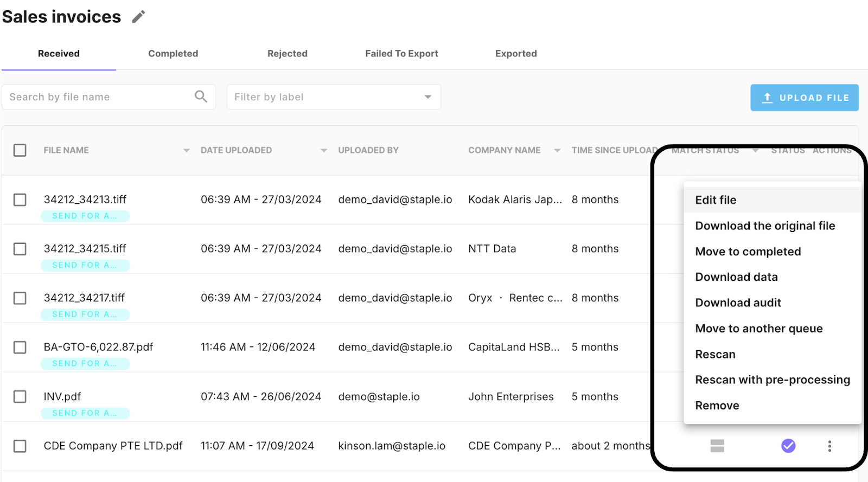
Task: Choose Move to completed
Action: [x=773, y=252]
